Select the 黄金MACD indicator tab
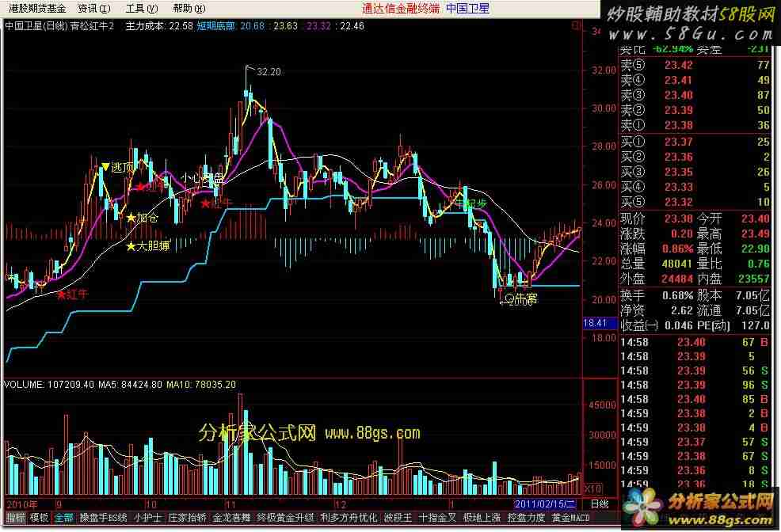Image resolution: width=781 pixels, height=532 pixels. (570, 518)
